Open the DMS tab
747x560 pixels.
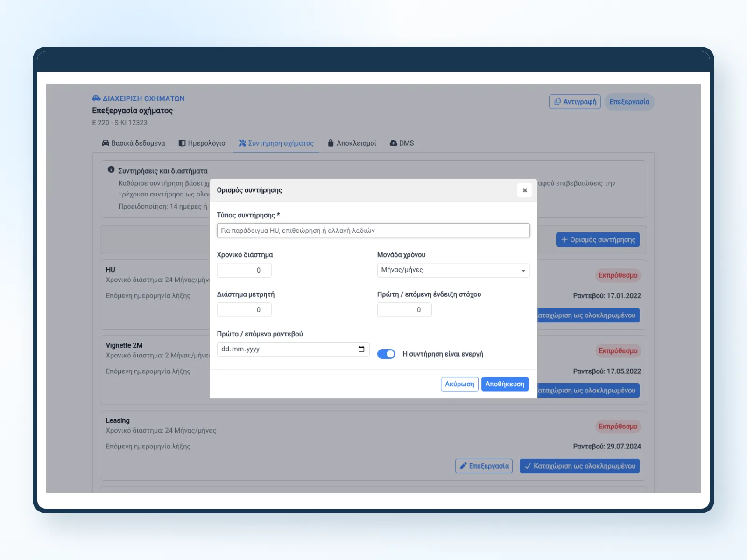(x=402, y=143)
